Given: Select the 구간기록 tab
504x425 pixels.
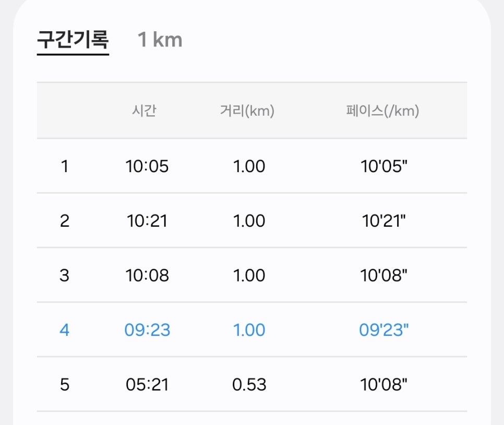Looking at the screenshot, I should (x=73, y=40).
